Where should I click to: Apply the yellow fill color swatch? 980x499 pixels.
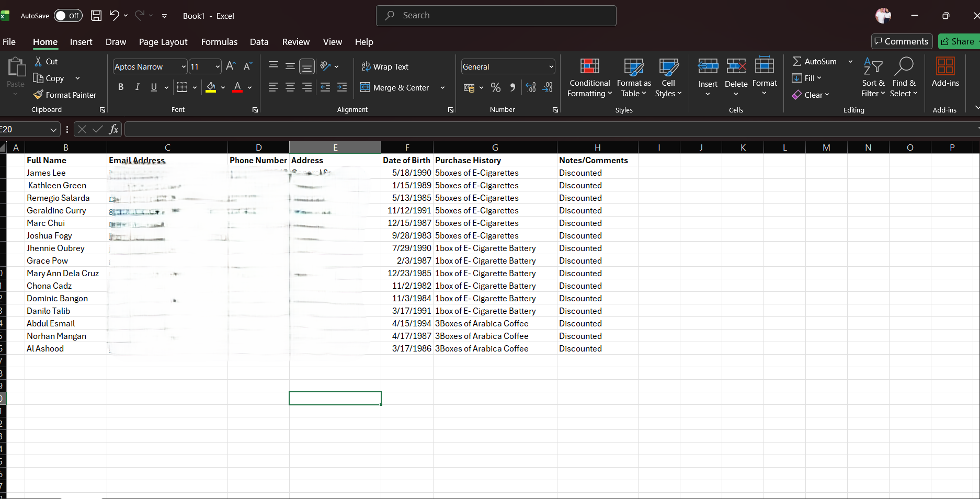(x=211, y=87)
